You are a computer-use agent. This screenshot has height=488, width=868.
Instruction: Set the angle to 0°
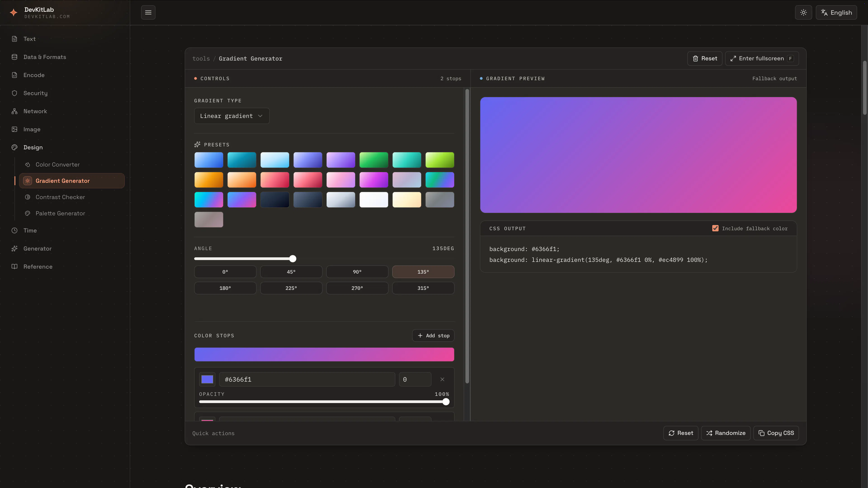225,272
